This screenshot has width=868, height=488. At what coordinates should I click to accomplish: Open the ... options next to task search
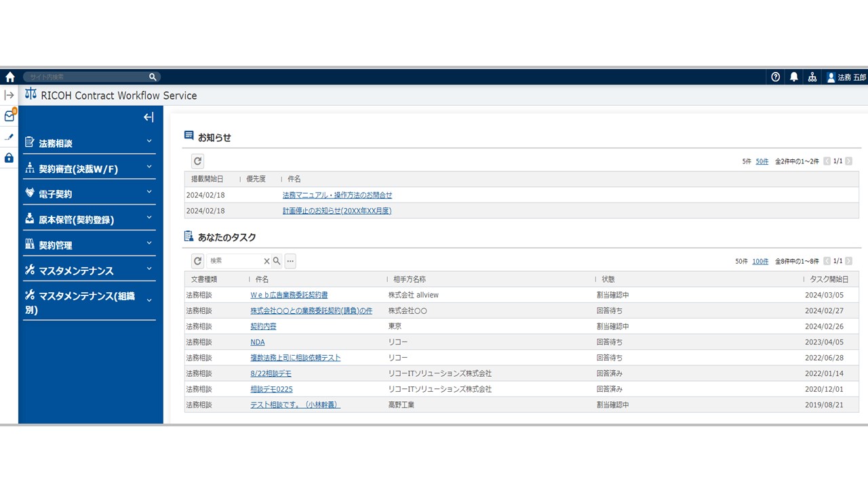click(x=290, y=261)
